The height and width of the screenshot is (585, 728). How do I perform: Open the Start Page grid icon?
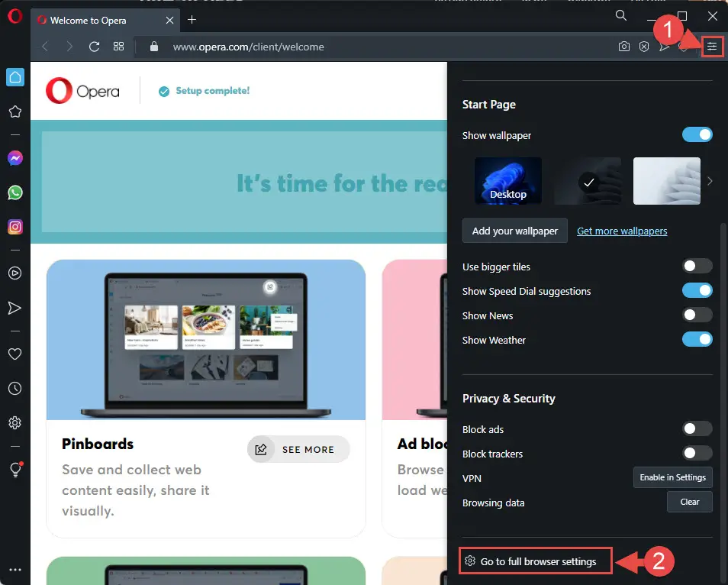coord(119,47)
